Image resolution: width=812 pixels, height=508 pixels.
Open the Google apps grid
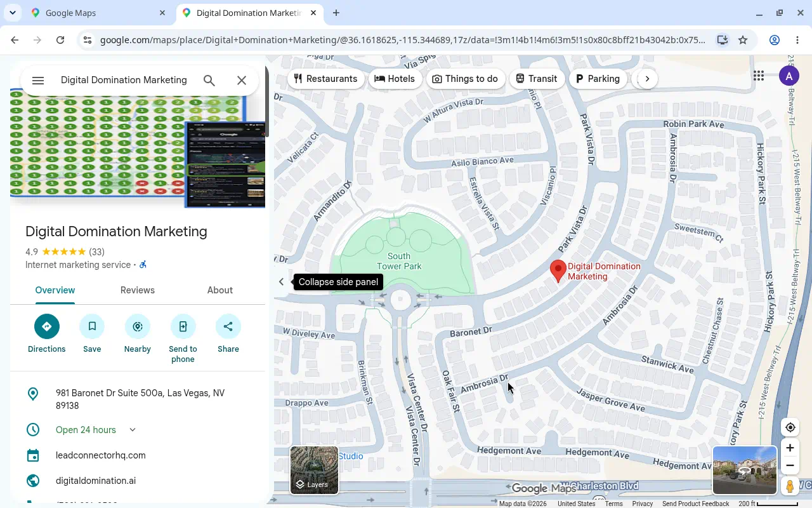759,76
